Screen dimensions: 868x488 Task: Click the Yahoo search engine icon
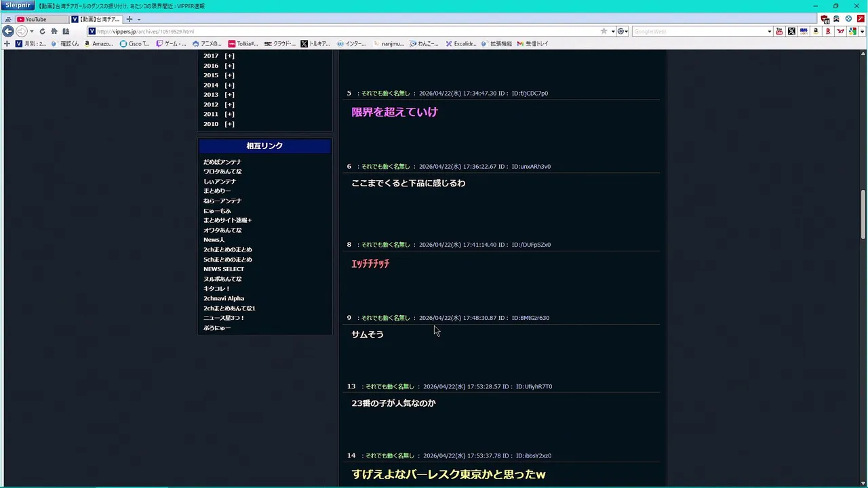coord(841,31)
